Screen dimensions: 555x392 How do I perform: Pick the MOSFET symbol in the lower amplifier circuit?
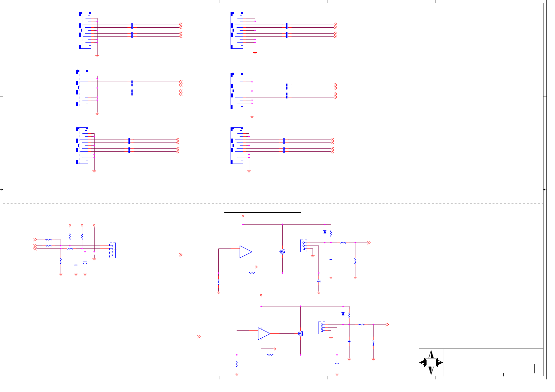click(x=300, y=333)
